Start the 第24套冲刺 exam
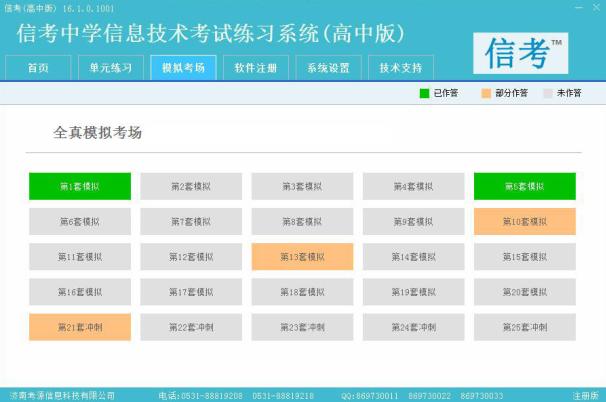Screen dimensions: 606x402 pyautogui.click(x=414, y=327)
